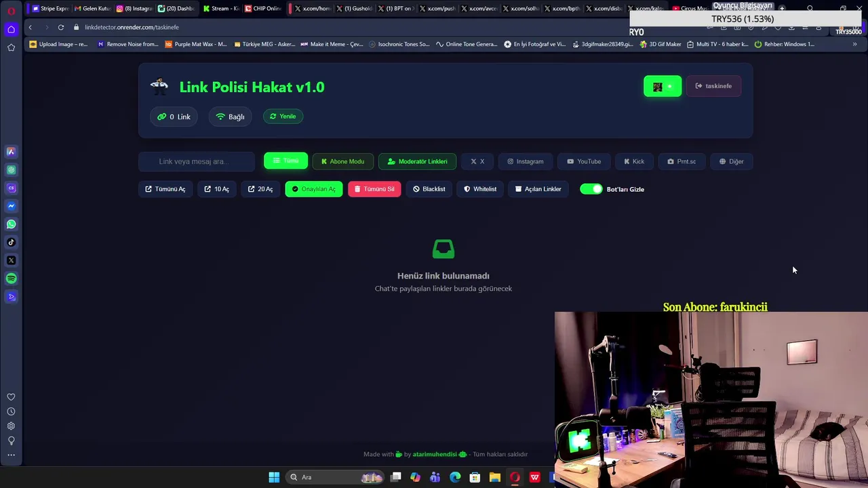Filter links by Instagram
This screenshot has width=868, height=488.
point(526,161)
